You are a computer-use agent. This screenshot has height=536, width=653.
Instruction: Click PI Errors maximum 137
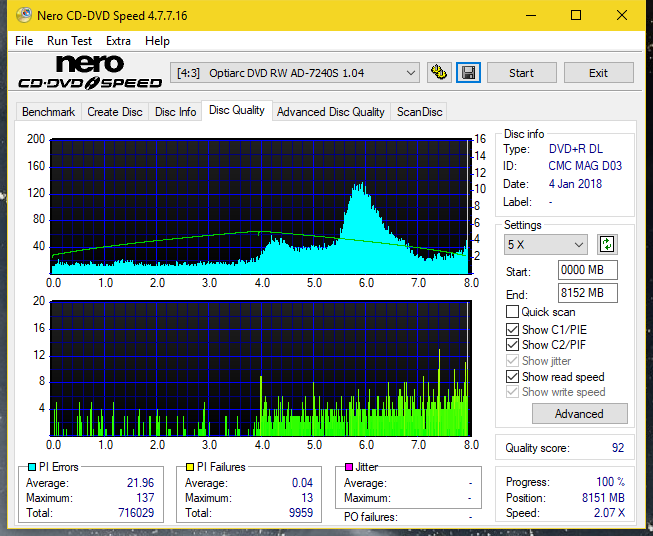(x=145, y=498)
